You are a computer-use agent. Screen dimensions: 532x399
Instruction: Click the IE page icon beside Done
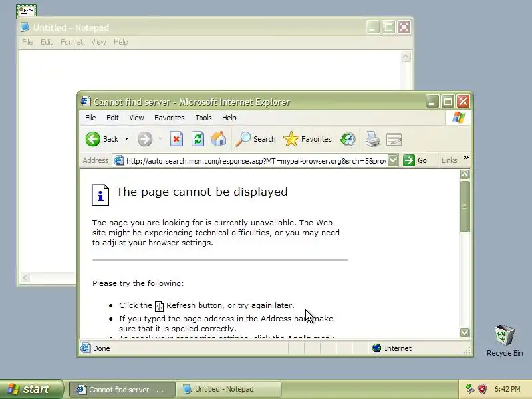[86, 348]
